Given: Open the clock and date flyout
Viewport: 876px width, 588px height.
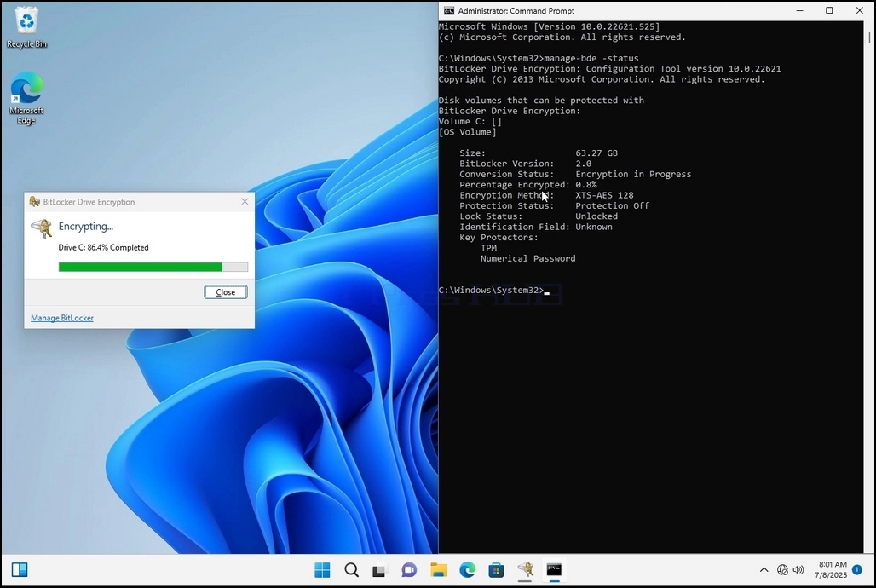Looking at the screenshot, I should (x=830, y=569).
